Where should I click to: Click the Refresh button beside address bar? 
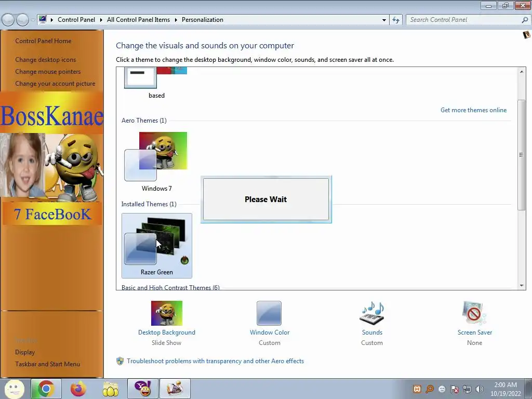click(395, 20)
